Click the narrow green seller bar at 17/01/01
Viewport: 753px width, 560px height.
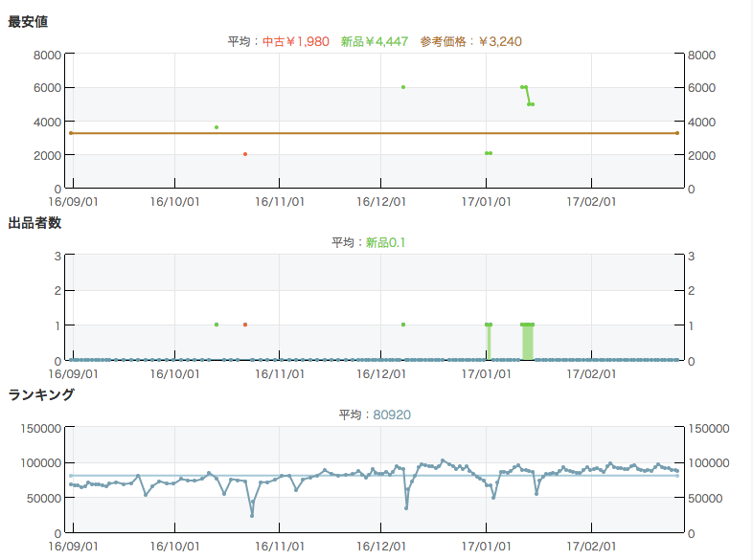point(489,342)
